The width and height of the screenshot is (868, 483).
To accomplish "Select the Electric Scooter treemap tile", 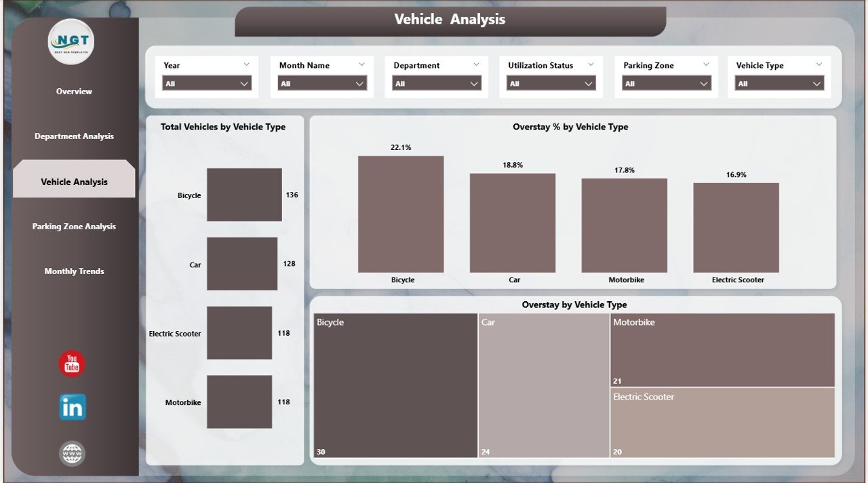I will point(722,423).
